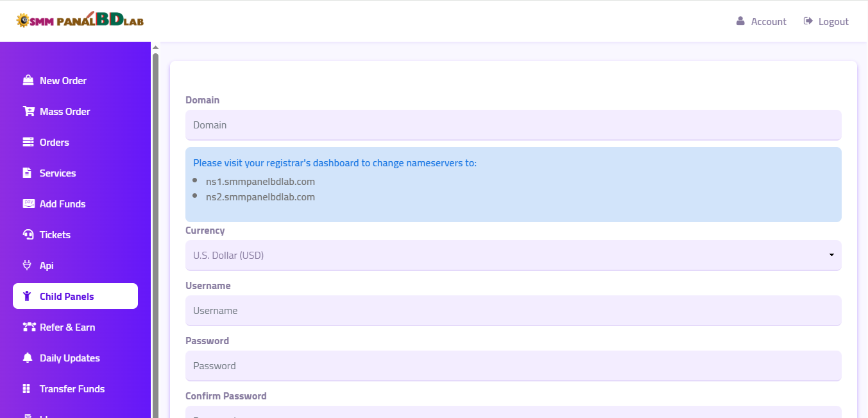868x418 pixels.
Task: Click the Daily Updates bell icon
Action: (27, 358)
